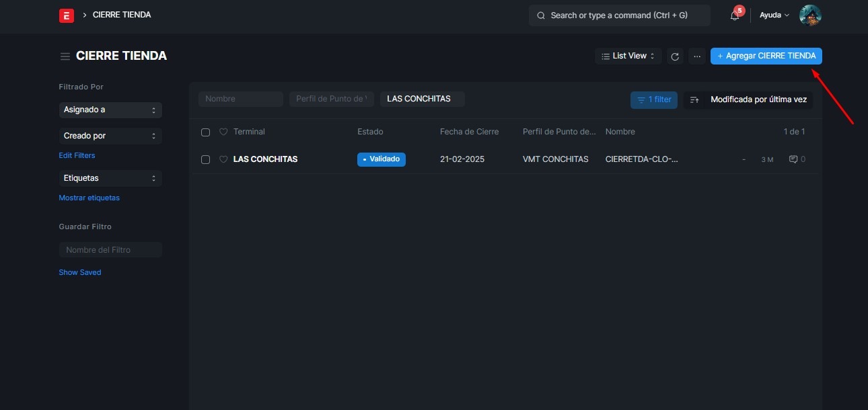
Task: Check the select-all header checkbox
Action: point(206,132)
